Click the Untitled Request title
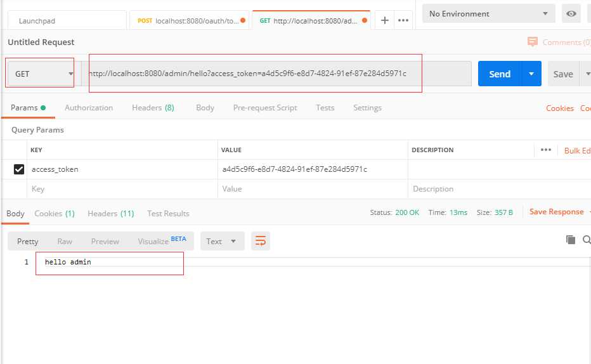Viewport: 591px width, 364px height. 41,42
